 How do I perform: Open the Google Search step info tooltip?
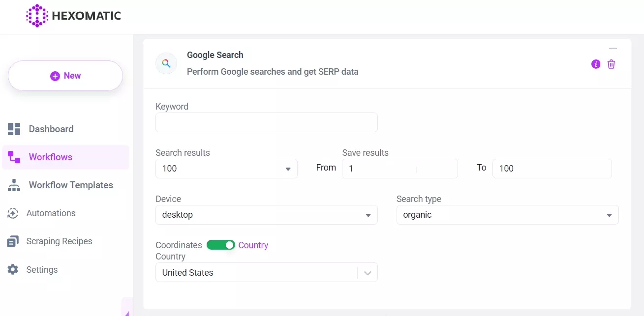(596, 64)
